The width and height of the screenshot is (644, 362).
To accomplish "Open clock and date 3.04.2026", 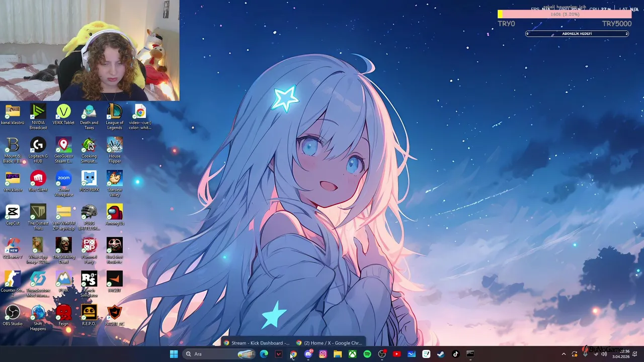I will pyautogui.click(x=621, y=354).
